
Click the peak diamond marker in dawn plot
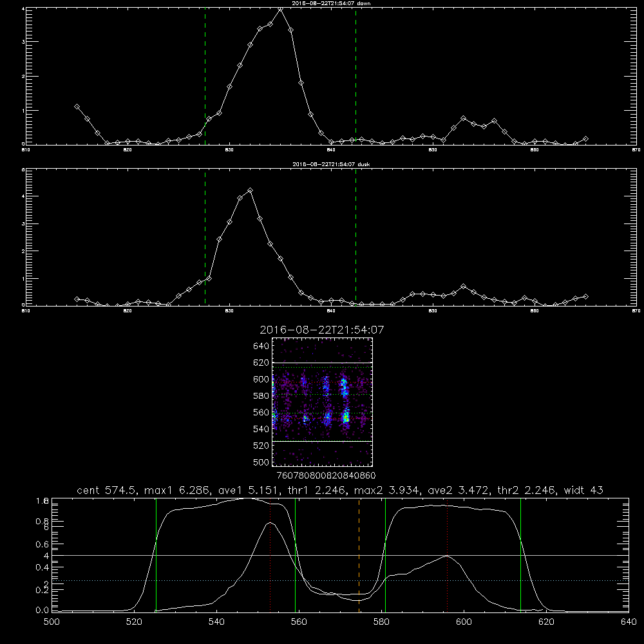tap(281, 9)
